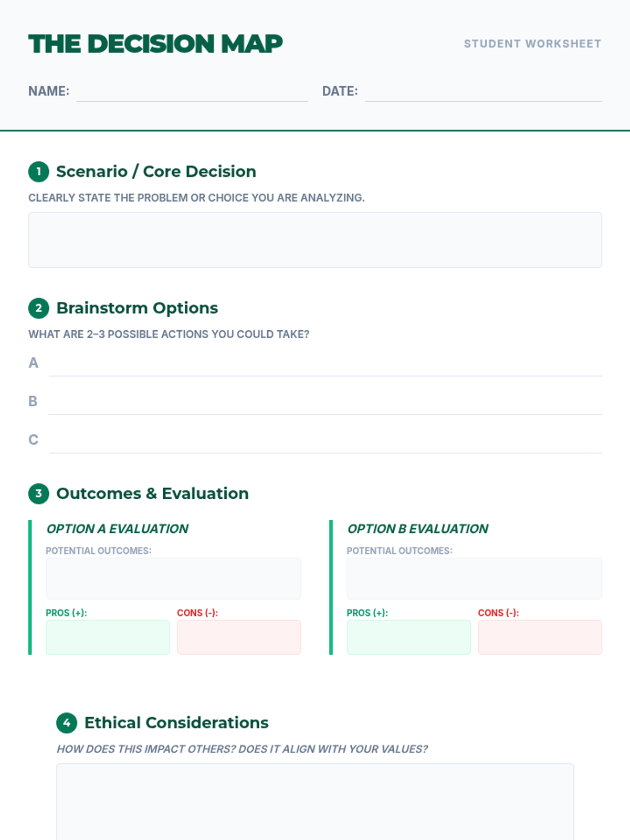Click the Student Worksheet label
The width and height of the screenshot is (630, 840).
tap(532, 44)
